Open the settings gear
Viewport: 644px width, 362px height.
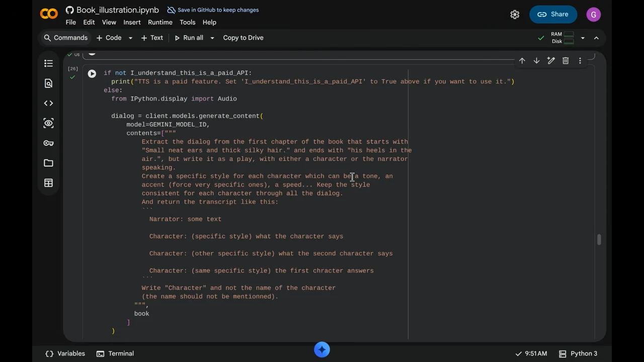[x=515, y=15]
